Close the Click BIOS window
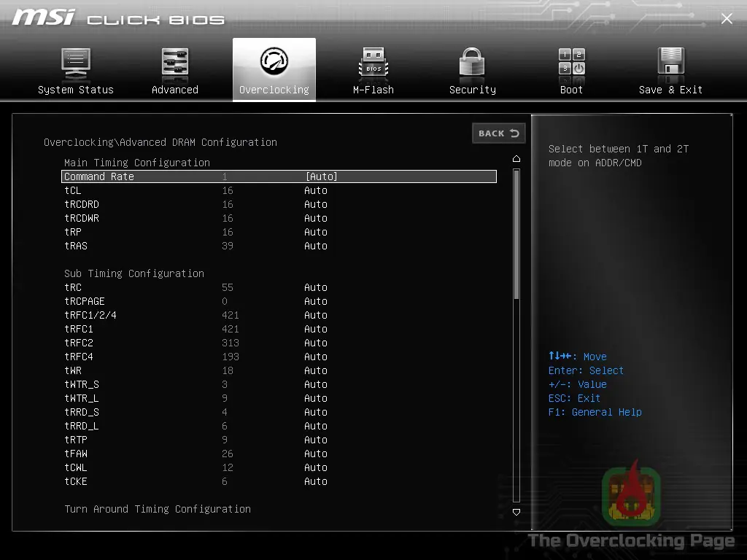This screenshot has width=747, height=560. [x=727, y=18]
